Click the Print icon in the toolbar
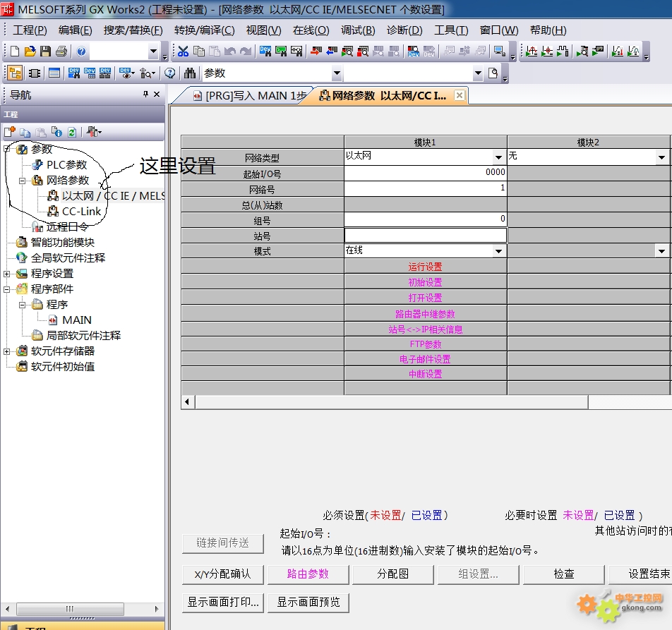 pyautogui.click(x=61, y=52)
